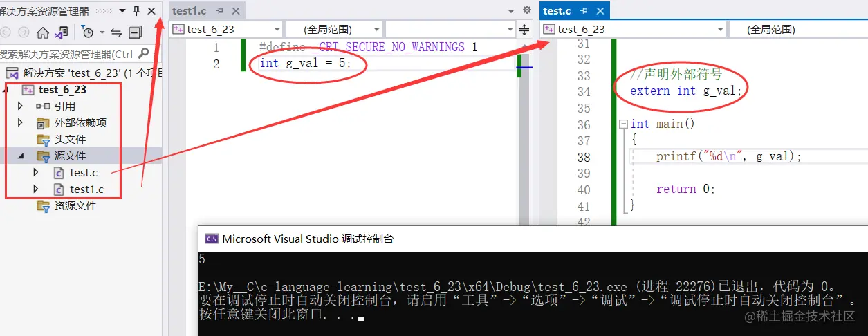Image resolution: width=868 pixels, height=336 pixels.
Task: Click the console output value 5
Action: 202,259
